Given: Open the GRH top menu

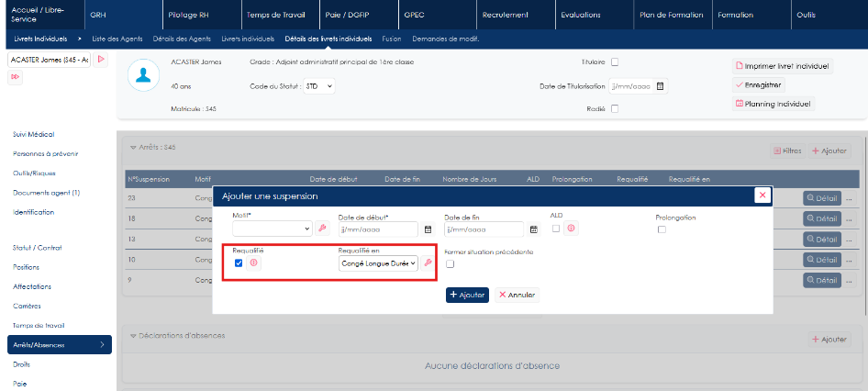Looking at the screenshot, I should 125,15.
